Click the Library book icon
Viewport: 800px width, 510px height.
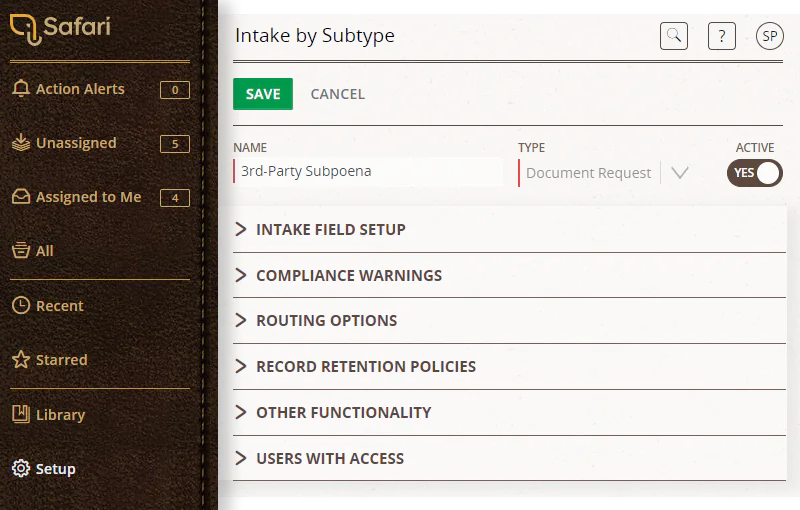(21, 414)
